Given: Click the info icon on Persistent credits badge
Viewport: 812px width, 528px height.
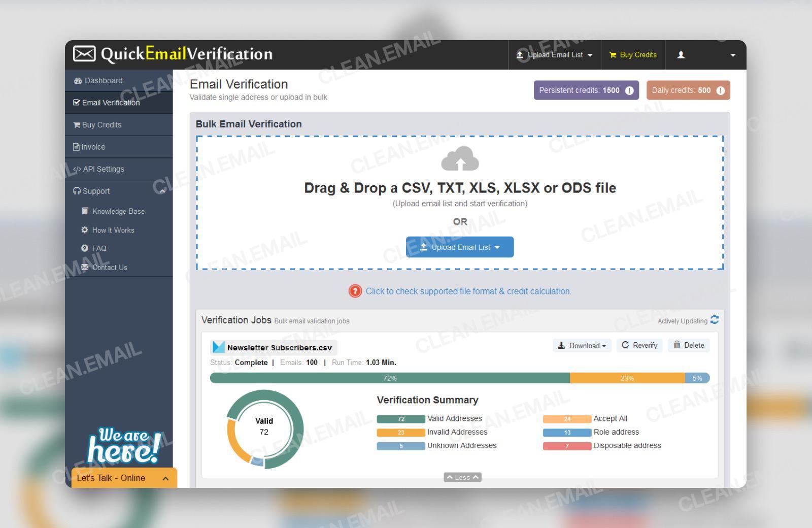Looking at the screenshot, I should tap(629, 90).
